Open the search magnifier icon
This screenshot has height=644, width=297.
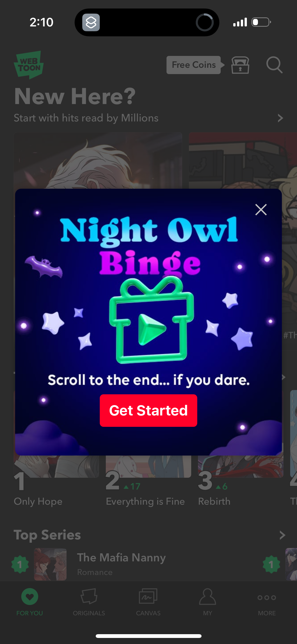(274, 65)
